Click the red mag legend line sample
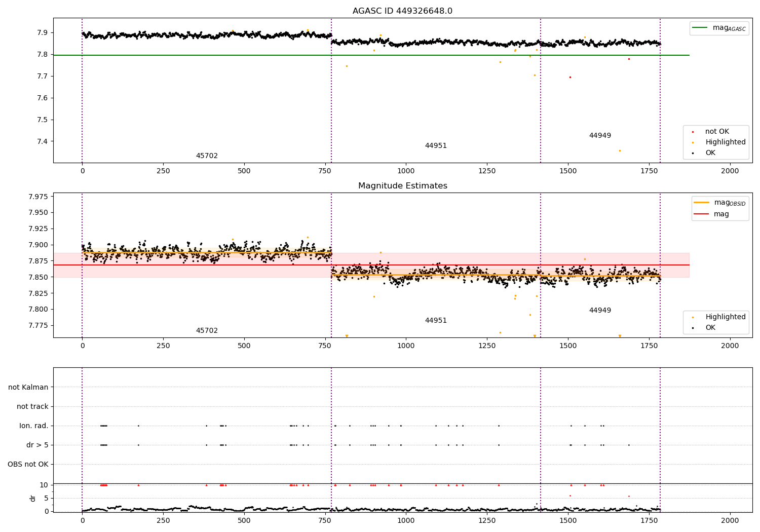The width and height of the screenshot is (760, 532). tap(702, 214)
